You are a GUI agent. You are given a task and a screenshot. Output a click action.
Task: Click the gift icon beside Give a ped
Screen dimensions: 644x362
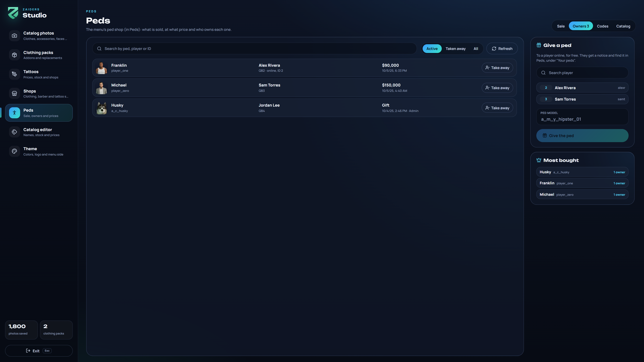pyautogui.click(x=539, y=45)
